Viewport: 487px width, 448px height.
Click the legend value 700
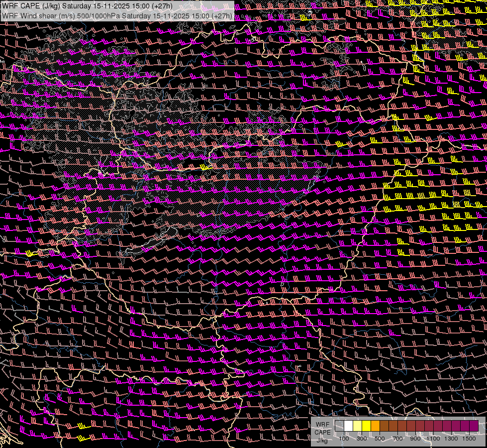click(x=397, y=439)
